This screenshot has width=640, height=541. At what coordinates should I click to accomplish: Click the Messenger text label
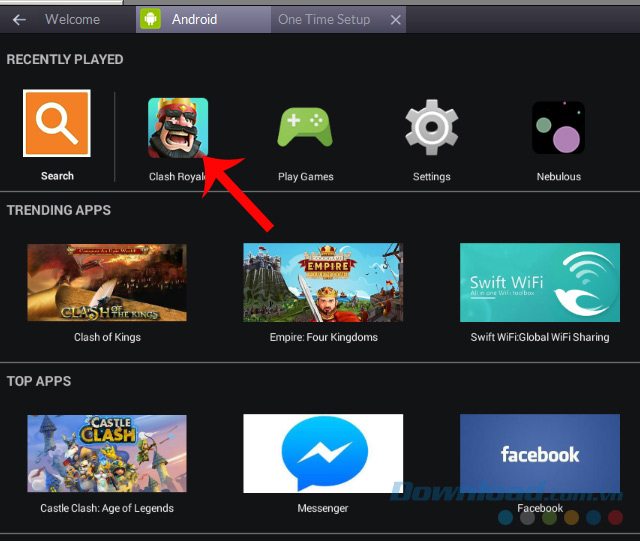click(323, 508)
